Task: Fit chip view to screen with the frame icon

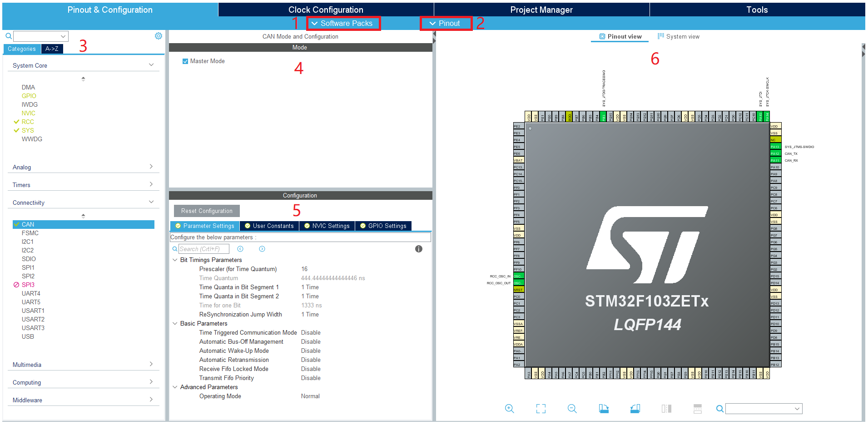Action: tap(541, 409)
